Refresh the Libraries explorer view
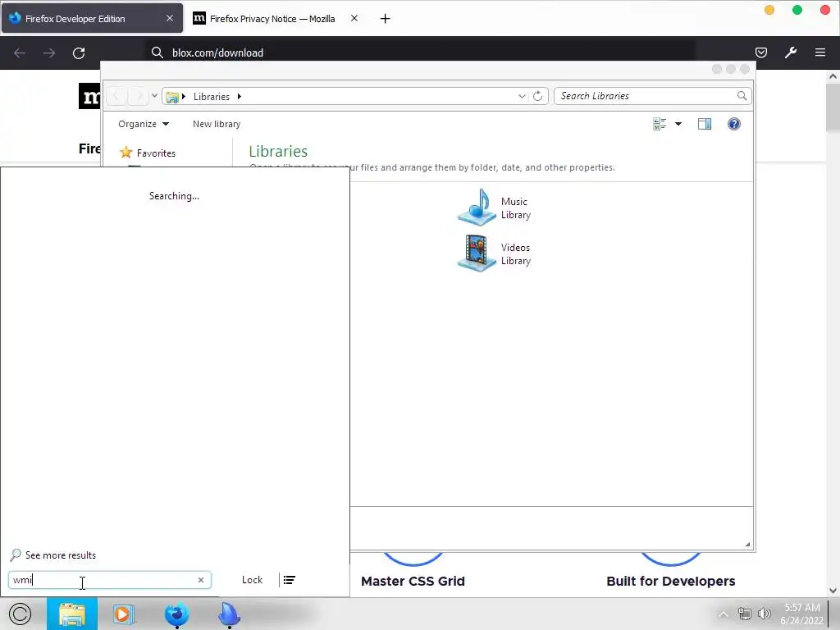 tap(538, 96)
